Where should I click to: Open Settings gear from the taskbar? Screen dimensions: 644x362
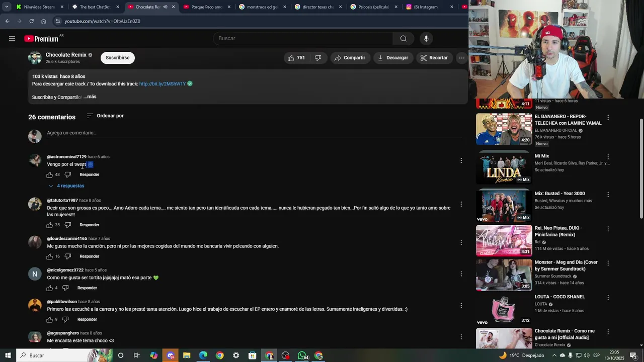[236, 355]
